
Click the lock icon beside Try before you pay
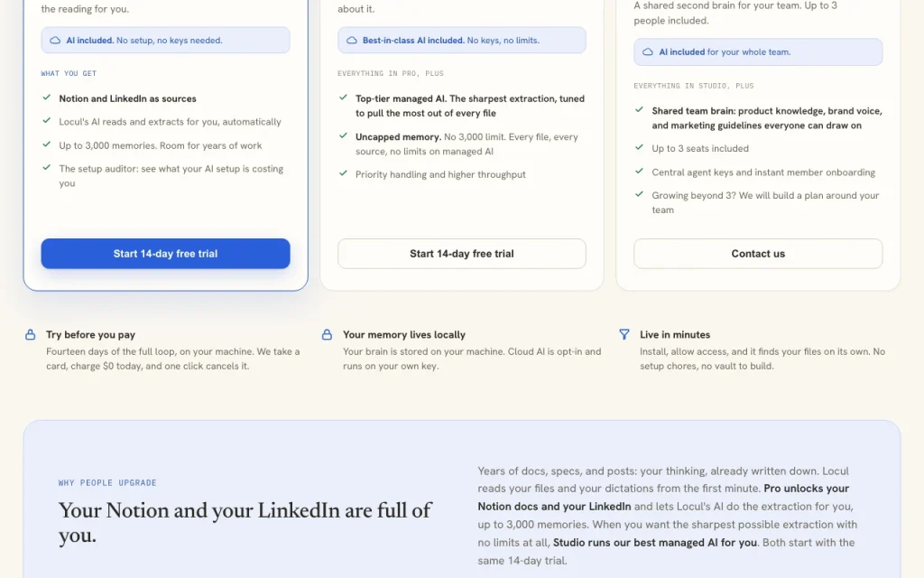(x=30, y=334)
